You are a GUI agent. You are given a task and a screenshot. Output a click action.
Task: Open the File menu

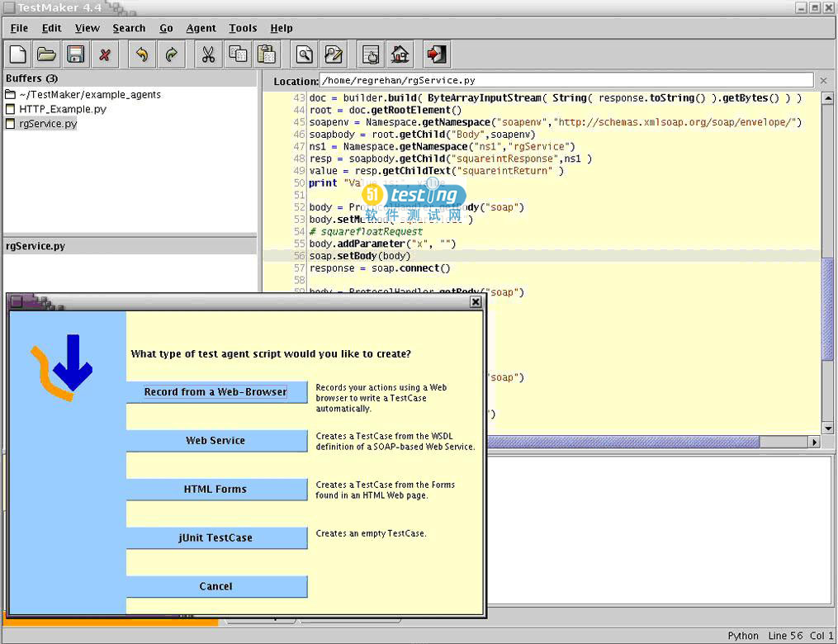click(19, 28)
